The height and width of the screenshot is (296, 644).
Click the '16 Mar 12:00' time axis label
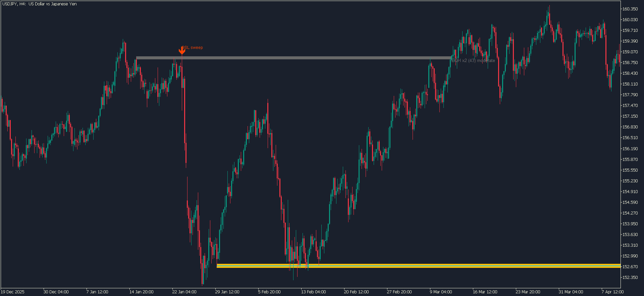click(485, 292)
